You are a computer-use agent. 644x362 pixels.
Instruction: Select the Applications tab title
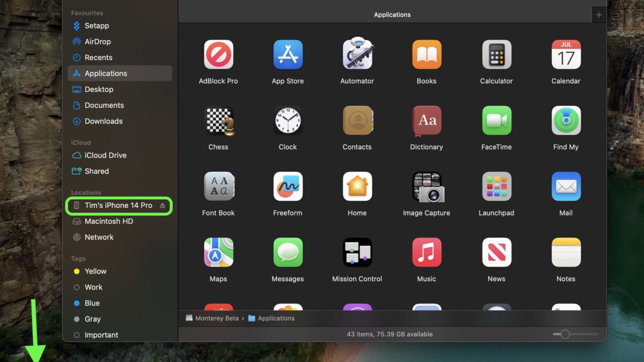[x=392, y=15]
